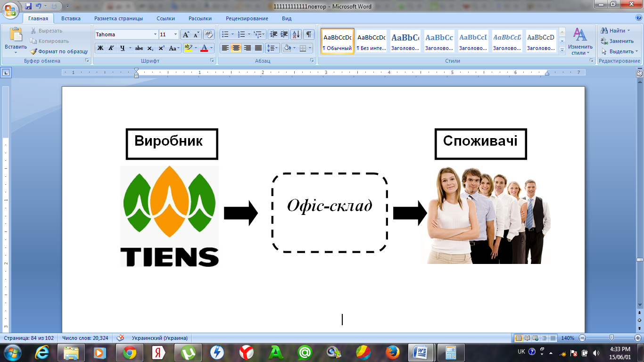Click Change Styles (Изменить стили)
The height and width of the screenshot is (362, 644).
tap(580, 41)
